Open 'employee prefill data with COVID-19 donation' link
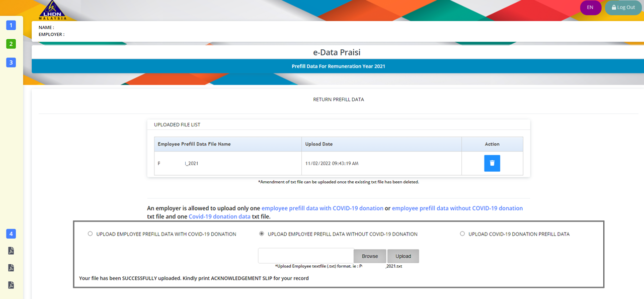 323,208
